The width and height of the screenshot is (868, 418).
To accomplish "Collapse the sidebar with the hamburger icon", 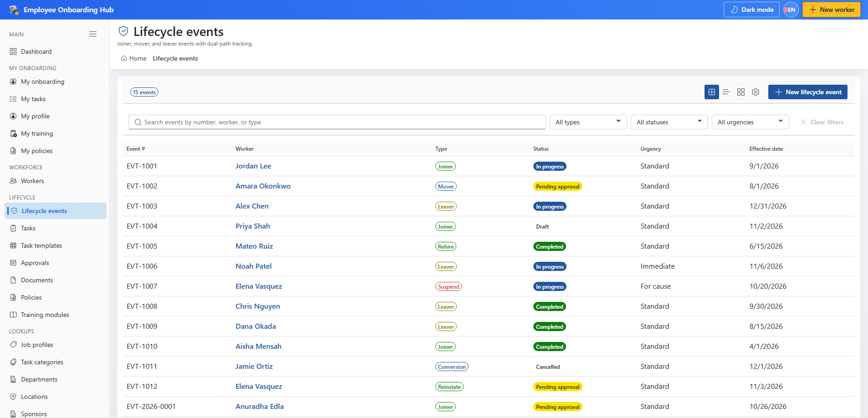I will [93, 34].
